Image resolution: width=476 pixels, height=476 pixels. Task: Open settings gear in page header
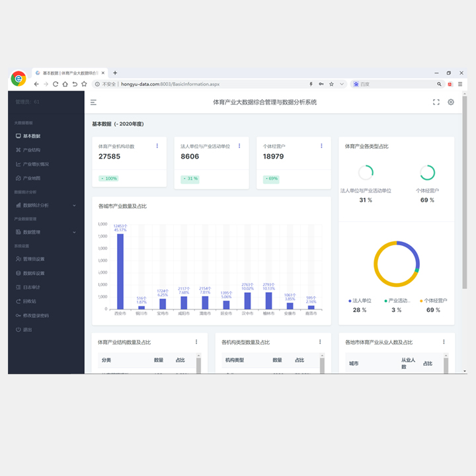click(x=451, y=102)
